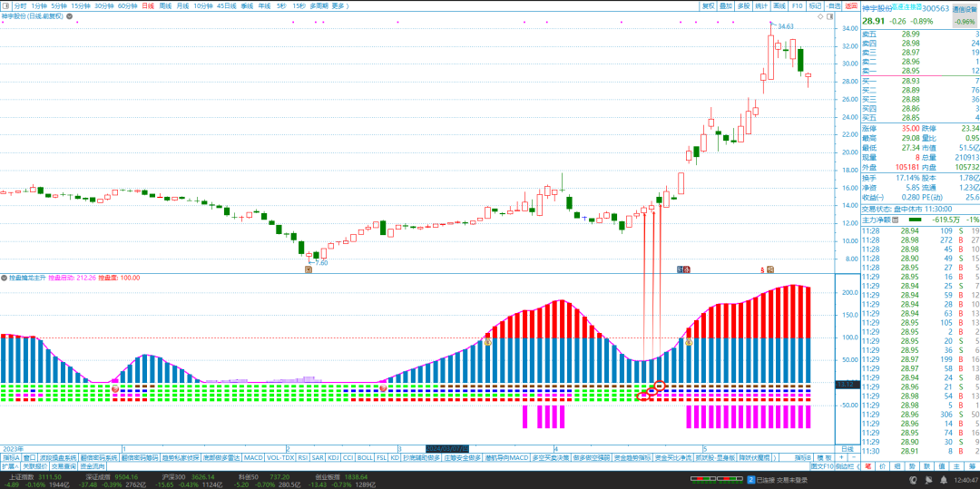Toggle the left sidebar panel icon
This screenshot has height=489, width=980.
tap(5, 5)
